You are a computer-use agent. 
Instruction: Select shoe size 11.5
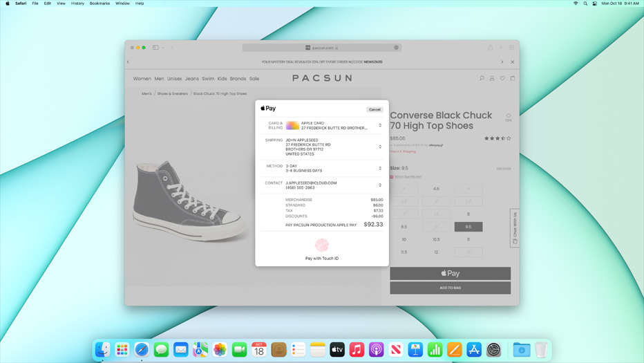coord(404,252)
